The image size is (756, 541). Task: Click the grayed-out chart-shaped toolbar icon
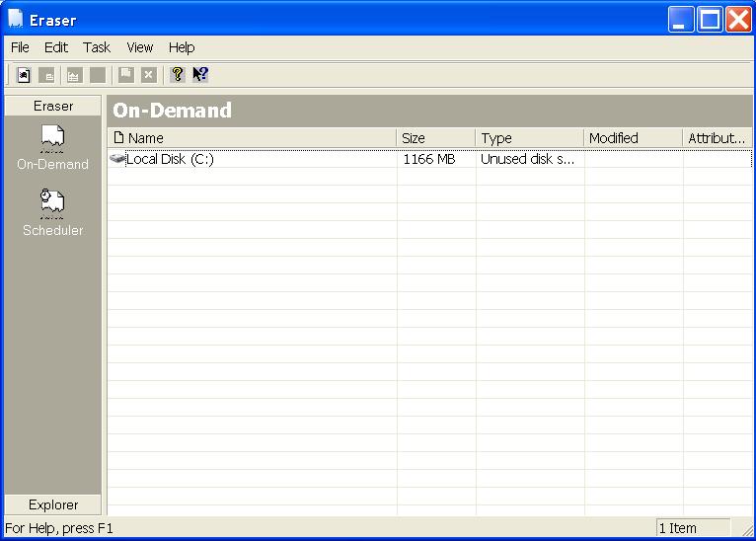coord(74,75)
